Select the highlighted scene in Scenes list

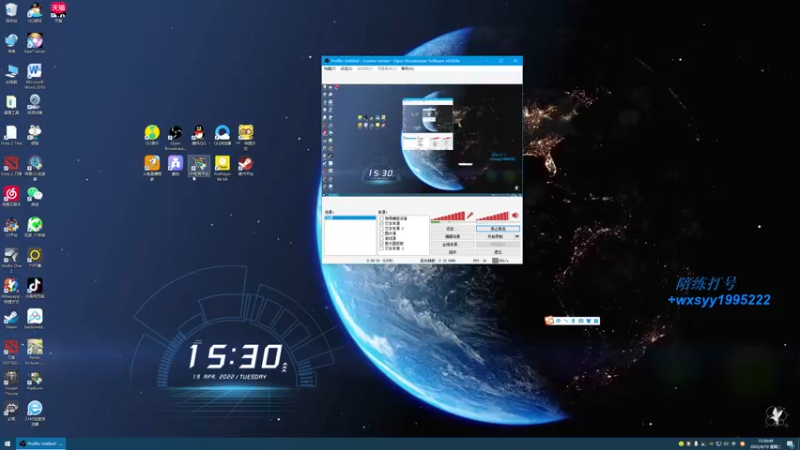(x=350, y=218)
